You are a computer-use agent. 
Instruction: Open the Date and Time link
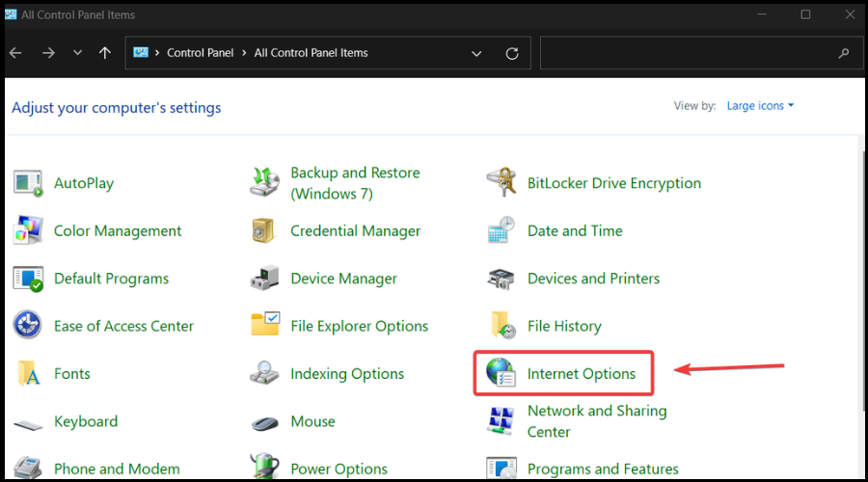(x=575, y=230)
